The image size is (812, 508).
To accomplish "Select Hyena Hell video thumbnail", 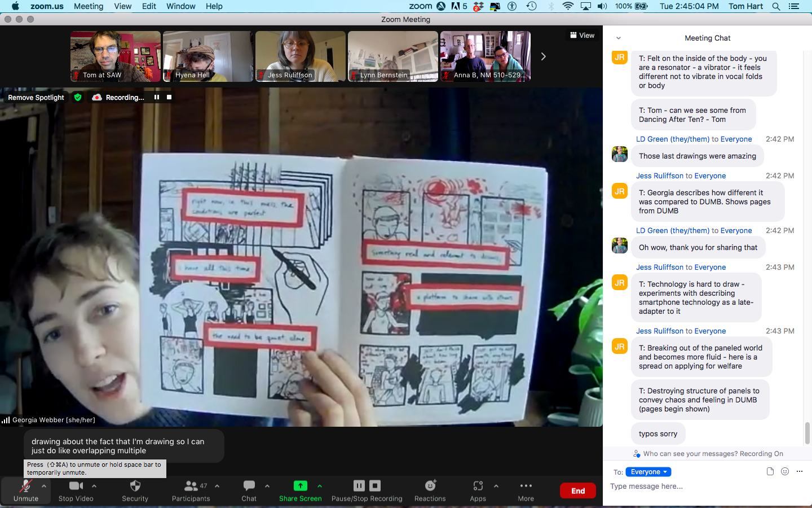I will coord(208,56).
